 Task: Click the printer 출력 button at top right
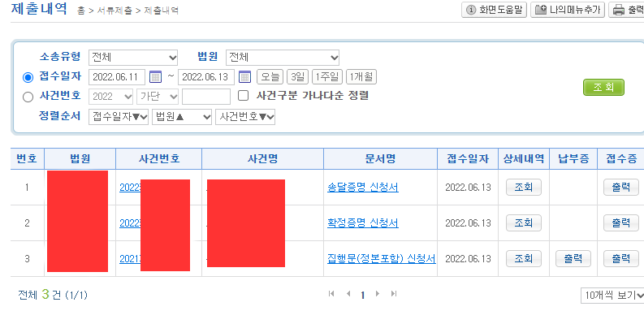click(x=627, y=10)
